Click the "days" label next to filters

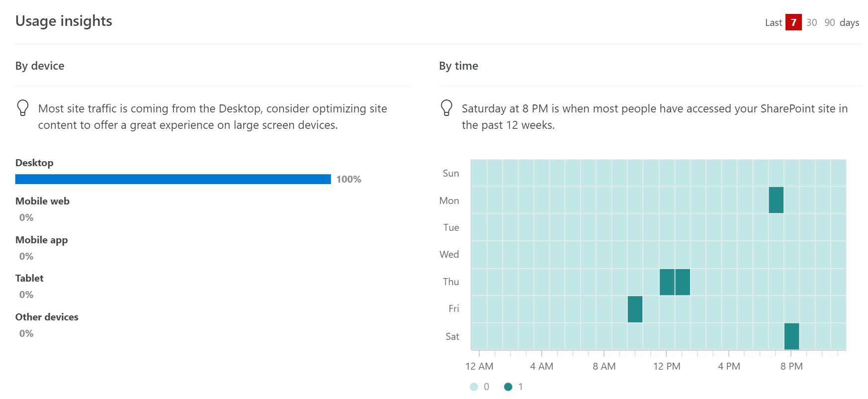[850, 22]
